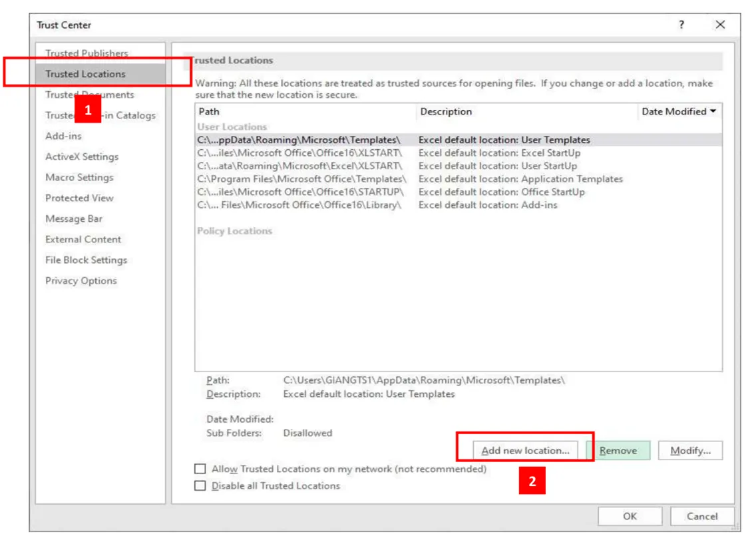This screenshot has height=548, width=756.
Task: Click the Modify button
Action: click(690, 451)
